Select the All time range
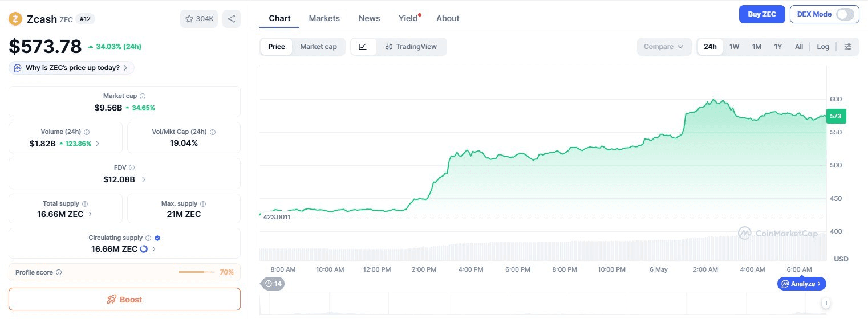 pyautogui.click(x=799, y=47)
